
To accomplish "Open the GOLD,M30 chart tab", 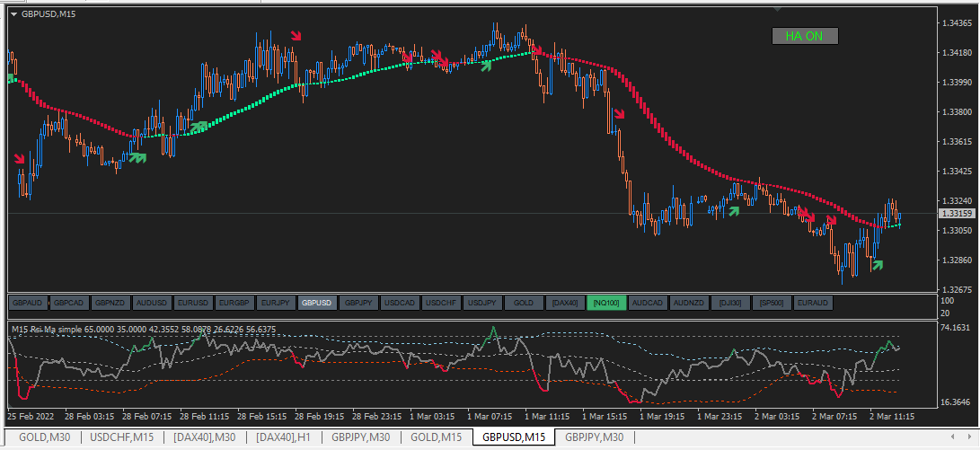I will 42,437.
